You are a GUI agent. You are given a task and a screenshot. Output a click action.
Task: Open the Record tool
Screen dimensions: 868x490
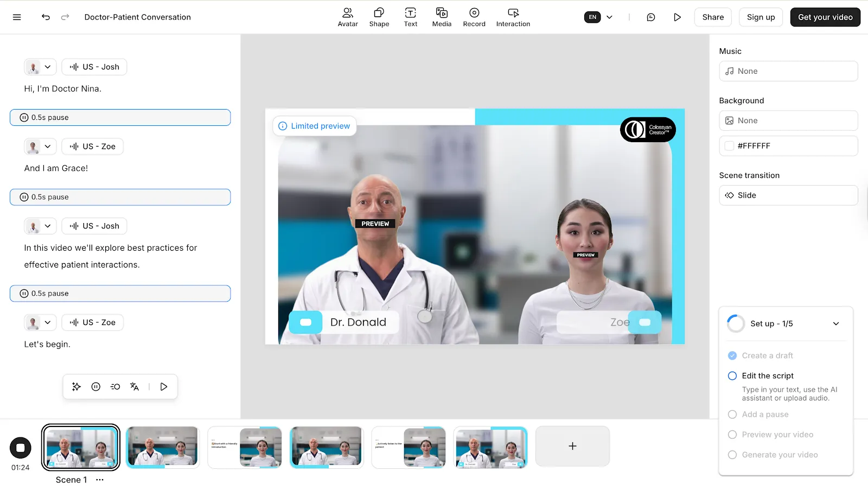474,17
